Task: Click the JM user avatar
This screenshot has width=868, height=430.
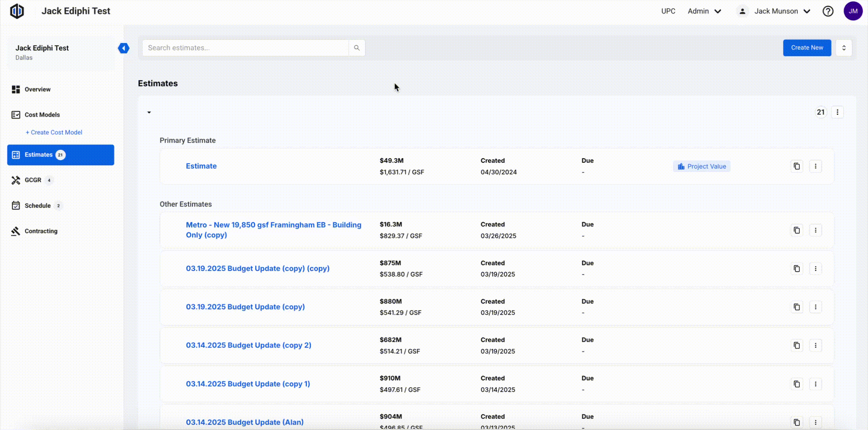Action: [853, 11]
